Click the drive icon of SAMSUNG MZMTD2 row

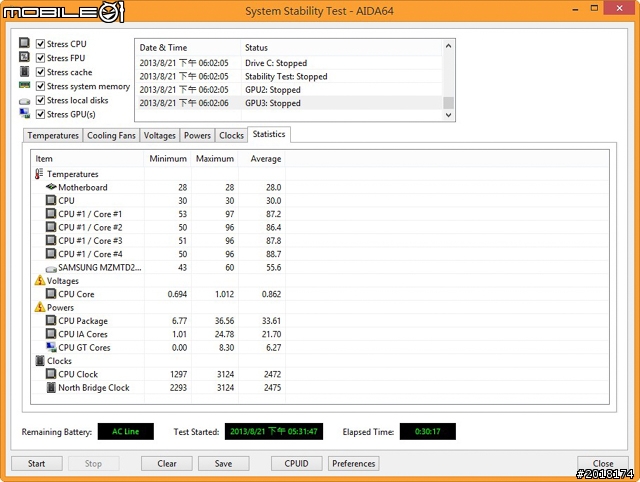pos(51,269)
